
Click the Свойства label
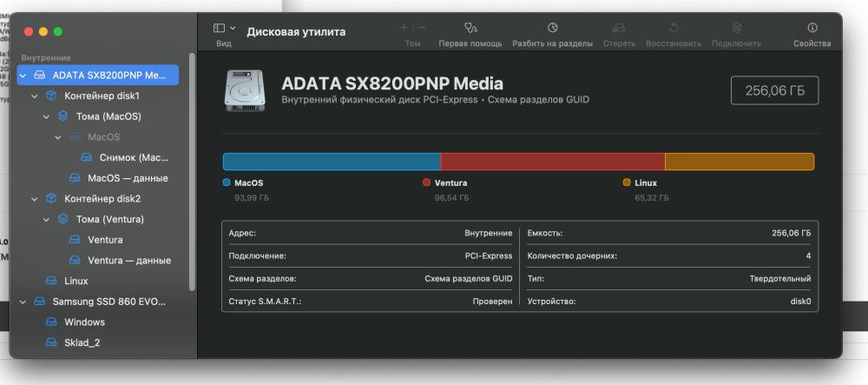click(x=812, y=43)
